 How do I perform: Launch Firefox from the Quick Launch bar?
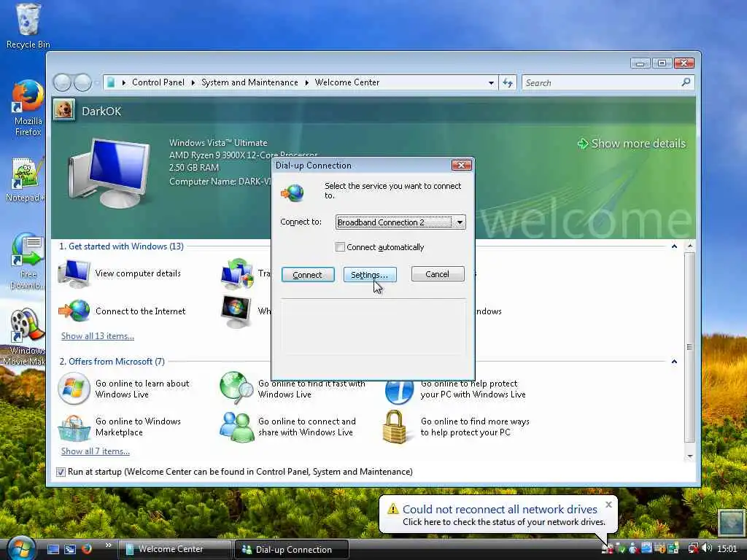point(87,549)
